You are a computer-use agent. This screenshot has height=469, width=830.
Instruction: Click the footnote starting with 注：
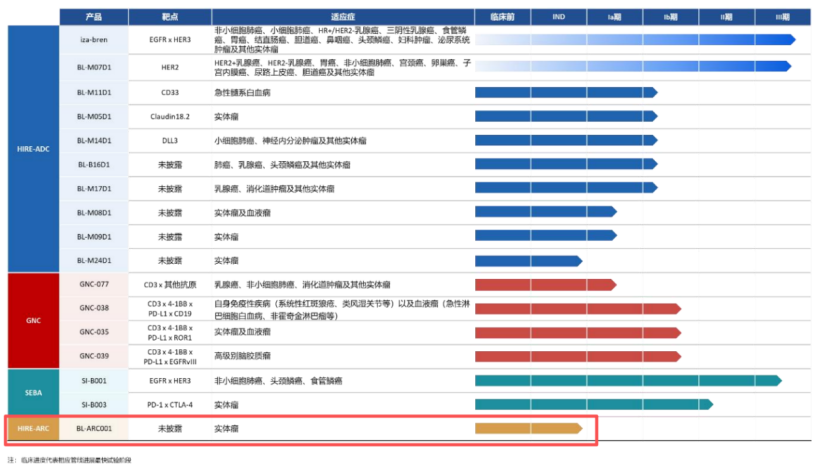[69, 460]
